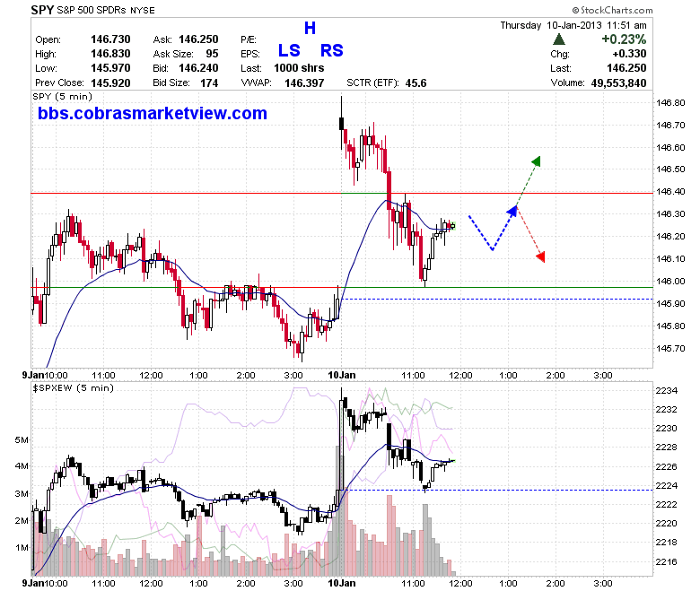The height and width of the screenshot is (591, 700).
Task: Click the 146.00 price axis label
Action: [x=670, y=281]
